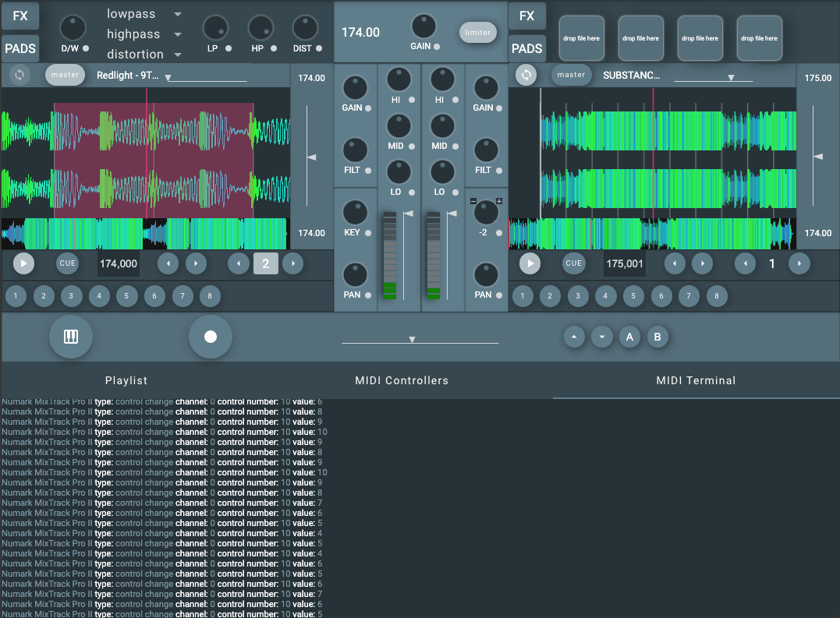Nudge right deck tempo forward arrow
Image resolution: width=840 pixels, height=618 pixels.
(703, 263)
